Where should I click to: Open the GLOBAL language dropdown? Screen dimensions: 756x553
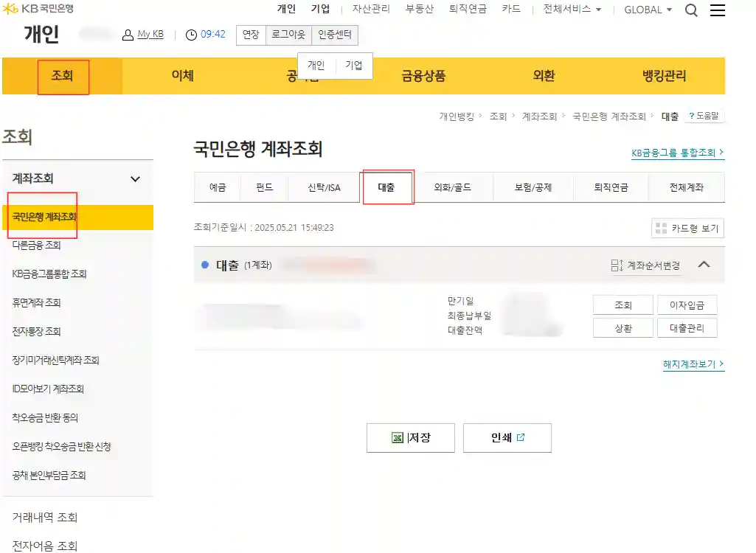pos(648,10)
